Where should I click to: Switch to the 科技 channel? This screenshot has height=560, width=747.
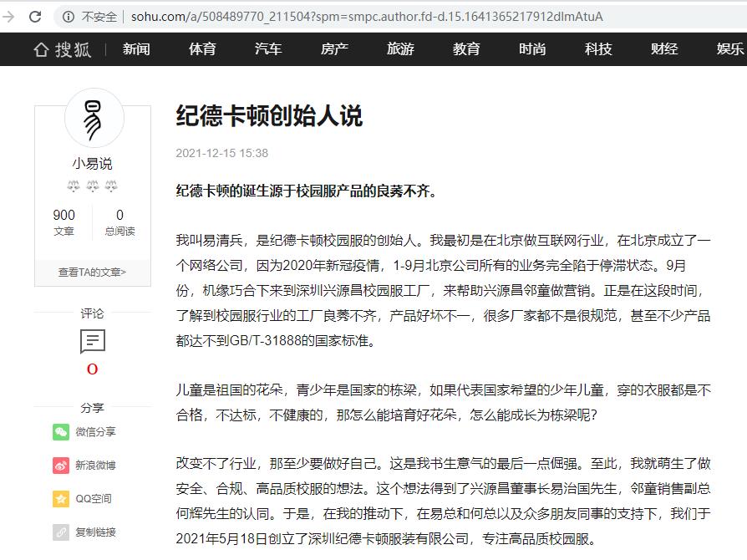[x=598, y=49]
